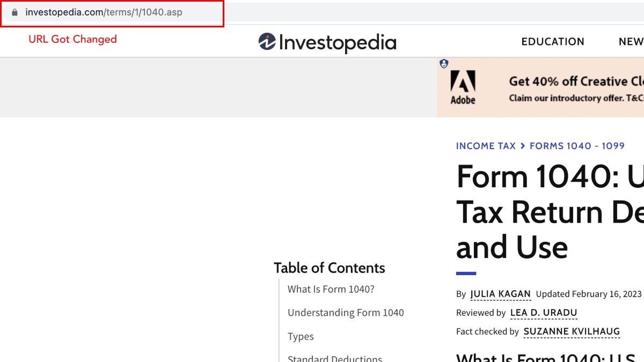Open reviewer Lea D. Uradu's profile
This screenshot has width=644, height=362.
(544, 313)
